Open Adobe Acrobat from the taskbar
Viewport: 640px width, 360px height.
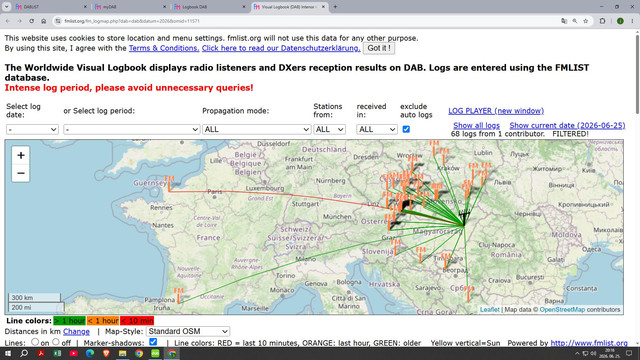41,353
